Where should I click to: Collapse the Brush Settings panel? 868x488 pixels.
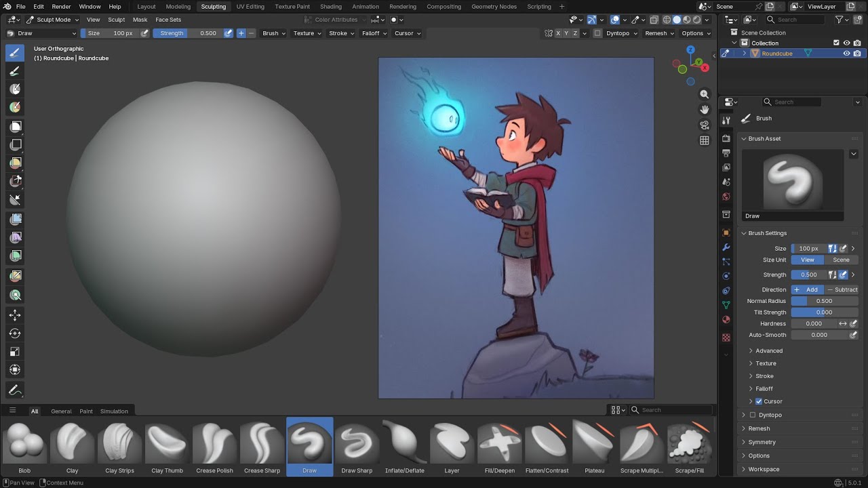(x=767, y=233)
